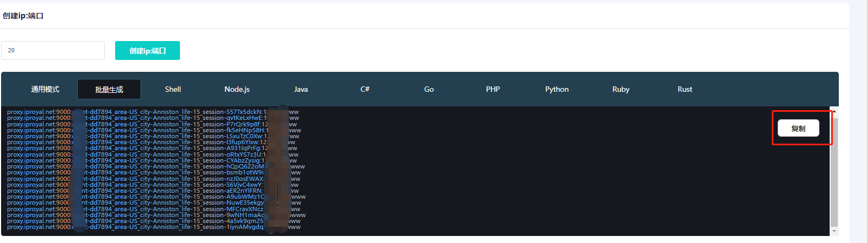The image size is (868, 243).
Task: Click the 复制 copy button
Action: (x=798, y=129)
